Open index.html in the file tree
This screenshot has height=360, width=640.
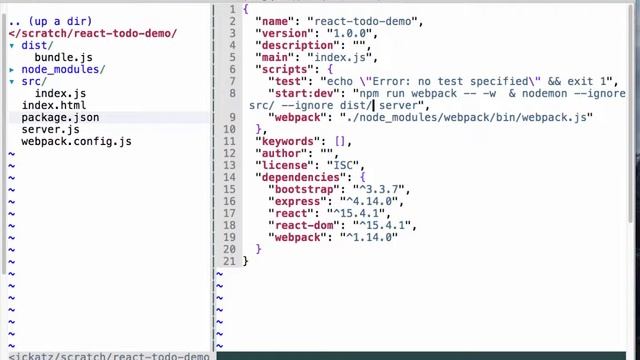pos(54,105)
